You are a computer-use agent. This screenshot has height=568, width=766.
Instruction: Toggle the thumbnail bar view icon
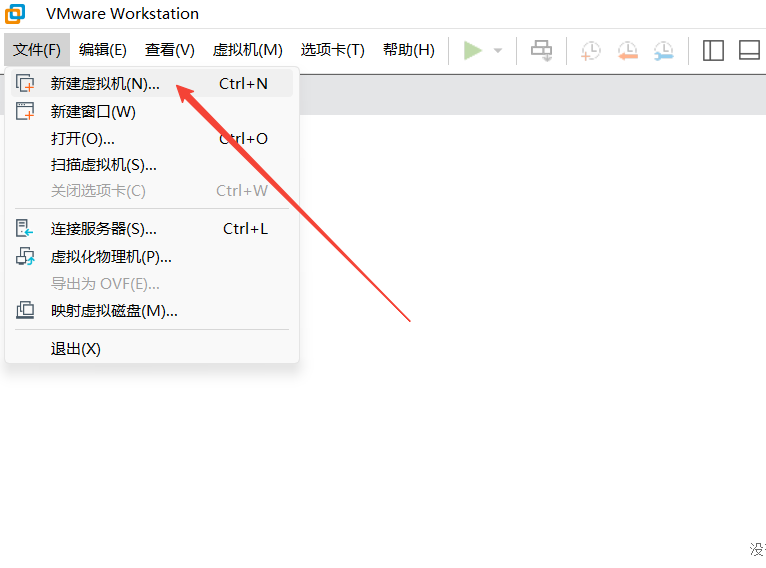pos(749,50)
